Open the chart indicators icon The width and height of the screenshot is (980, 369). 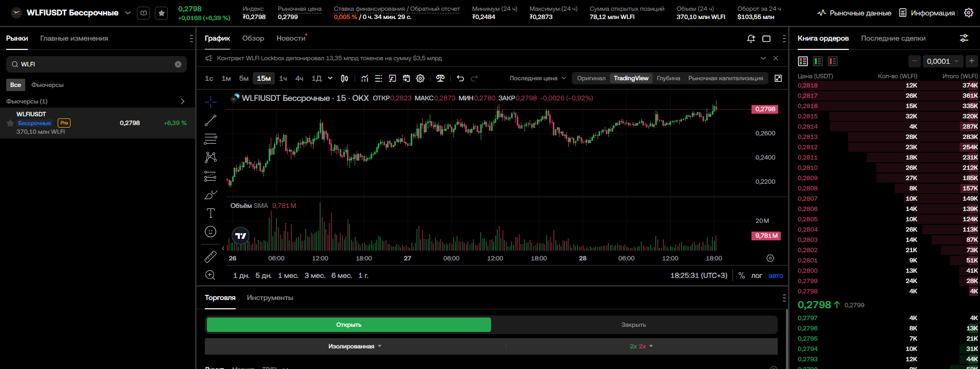click(364, 78)
